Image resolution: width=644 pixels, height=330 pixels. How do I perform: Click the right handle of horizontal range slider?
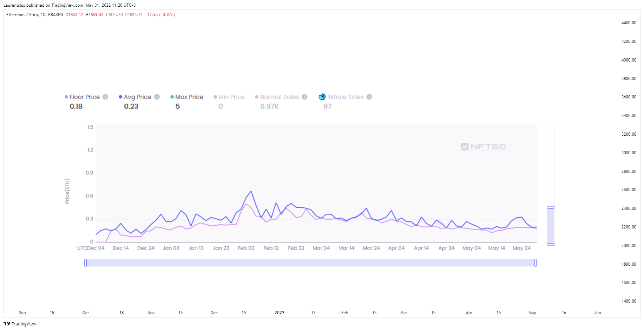pos(535,263)
